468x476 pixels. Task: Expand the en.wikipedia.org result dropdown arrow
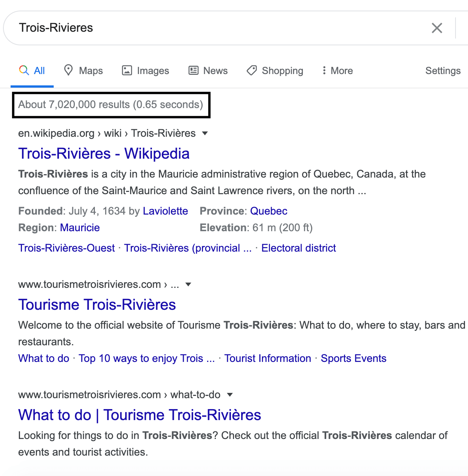(205, 133)
